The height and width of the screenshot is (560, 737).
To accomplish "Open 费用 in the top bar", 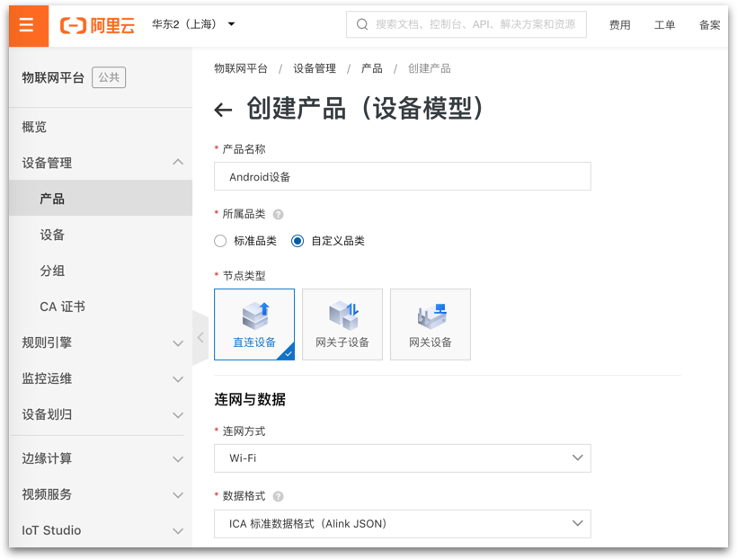I will [x=619, y=25].
